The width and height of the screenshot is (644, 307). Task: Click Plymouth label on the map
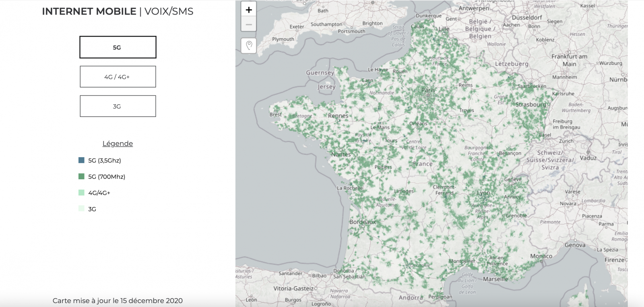283,39
